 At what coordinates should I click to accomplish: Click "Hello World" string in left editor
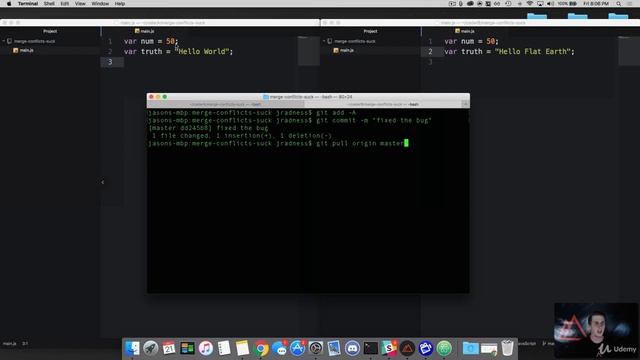tap(202, 51)
